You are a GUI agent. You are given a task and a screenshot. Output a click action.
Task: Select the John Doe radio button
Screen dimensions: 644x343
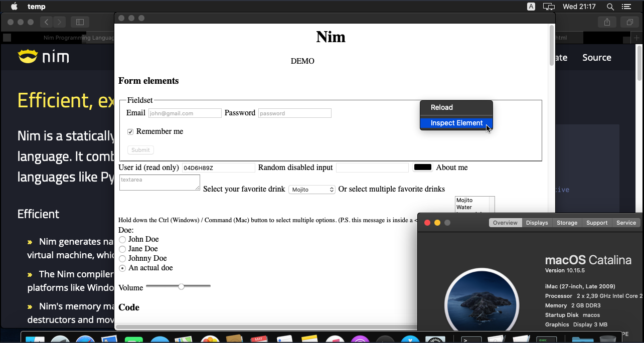pyautogui.click(x=122, y=240)
